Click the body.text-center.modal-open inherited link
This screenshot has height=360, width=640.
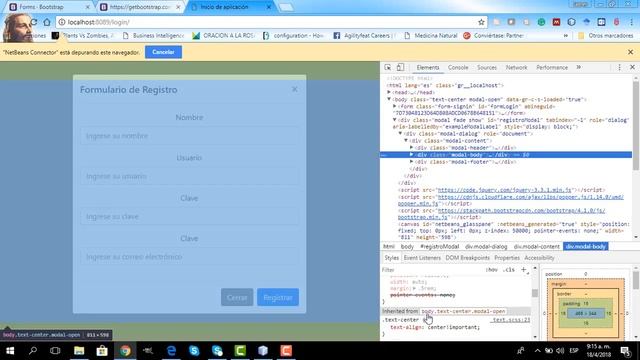pyautogui.click(x=463, y=311)
